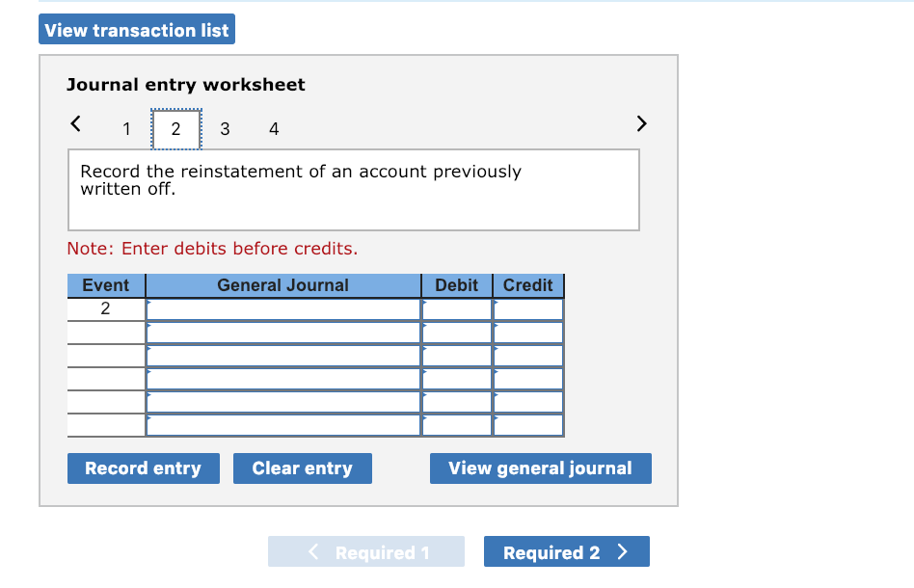
Task: Click the first row Credit input field
Action: point(526,308)
